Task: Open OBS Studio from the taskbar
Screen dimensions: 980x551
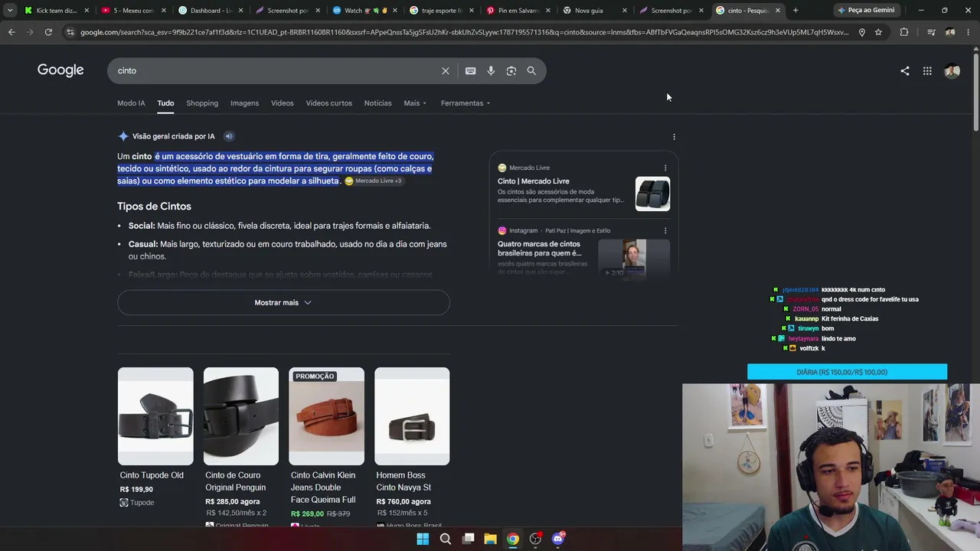Action: (x=536, y=539)
